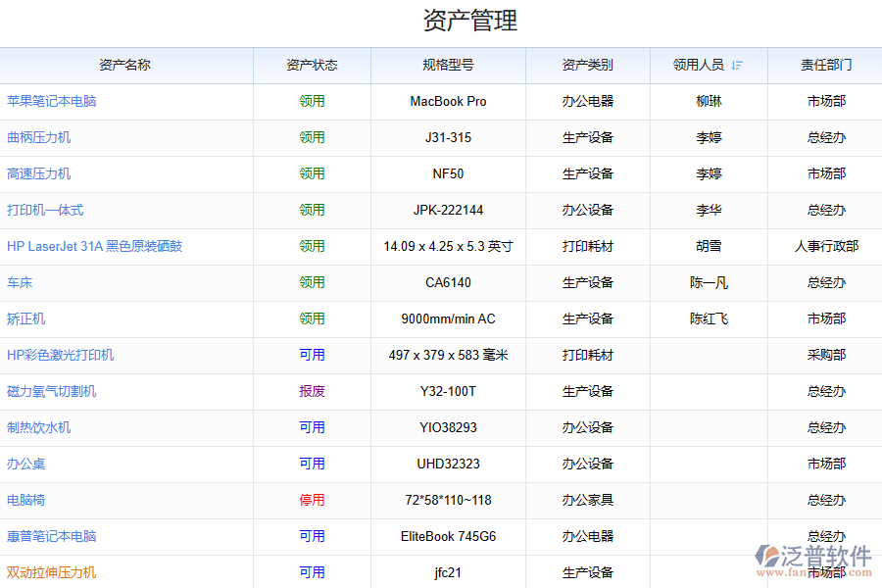Open the 电脑椅 asset entry
The width and height of the screenshot is (882, 588).
click(x=26, y=500)
